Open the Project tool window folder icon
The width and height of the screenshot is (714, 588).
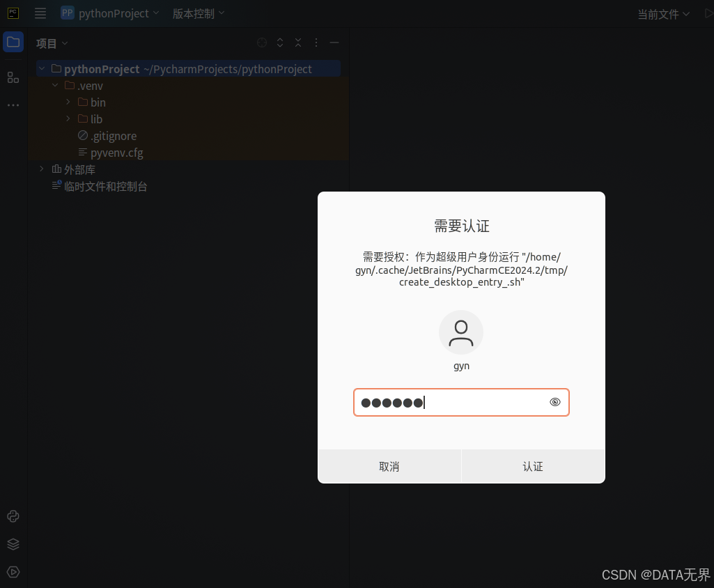13,42
